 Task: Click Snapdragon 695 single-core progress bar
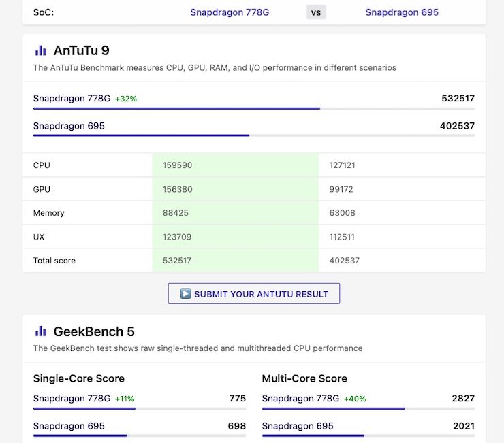[140, 436]
